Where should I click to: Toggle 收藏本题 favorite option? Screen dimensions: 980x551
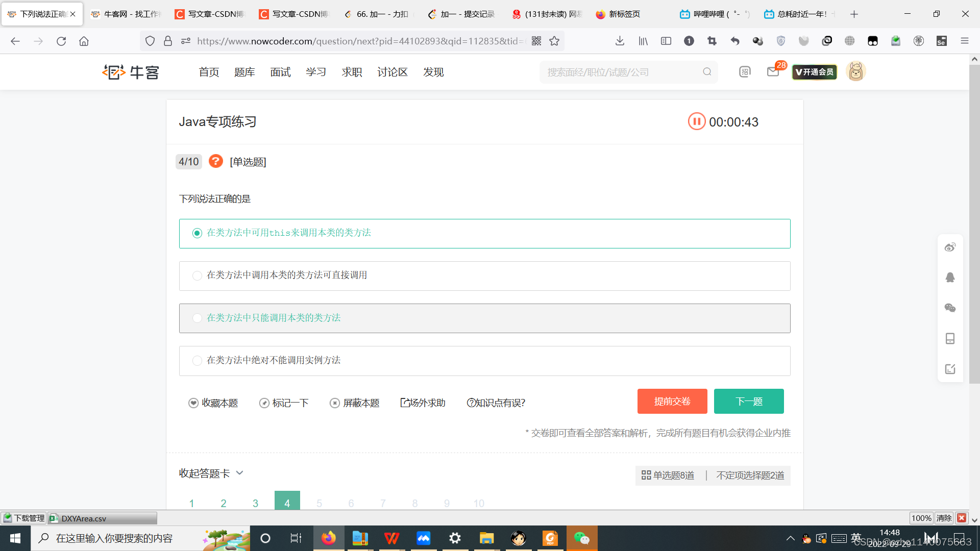(213, 403)
